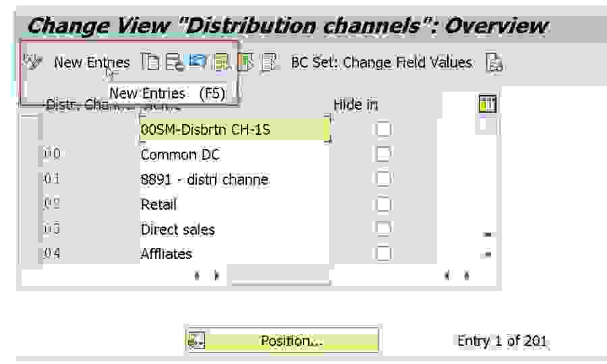607x364 pixels.
Task: Click the Deselect All icon in toolbar
Action: [269, 63]
